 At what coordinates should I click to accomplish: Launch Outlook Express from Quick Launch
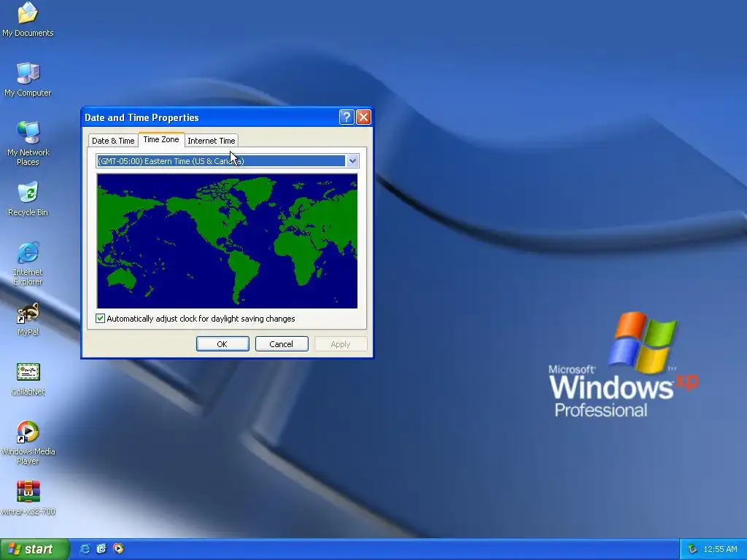(x=101, y=549)
